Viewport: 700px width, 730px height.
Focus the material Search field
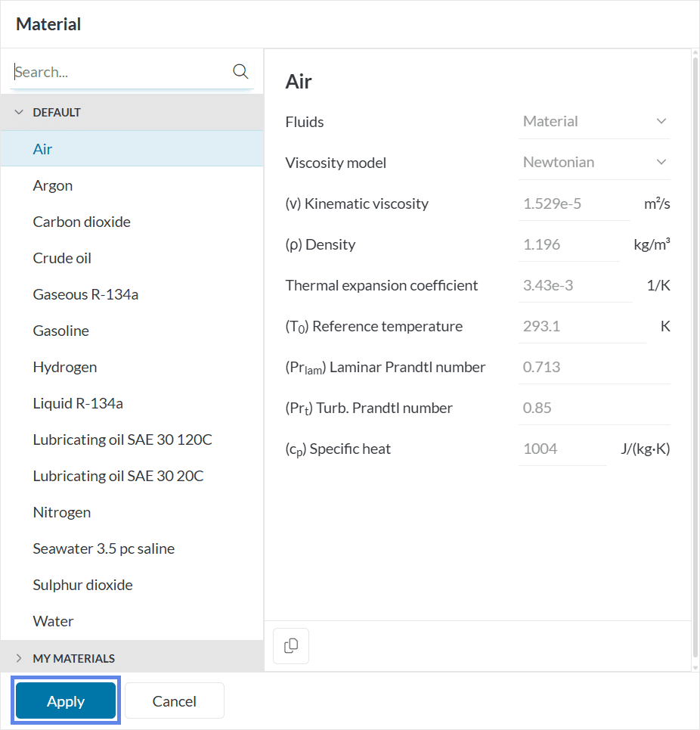pos(121,72)
